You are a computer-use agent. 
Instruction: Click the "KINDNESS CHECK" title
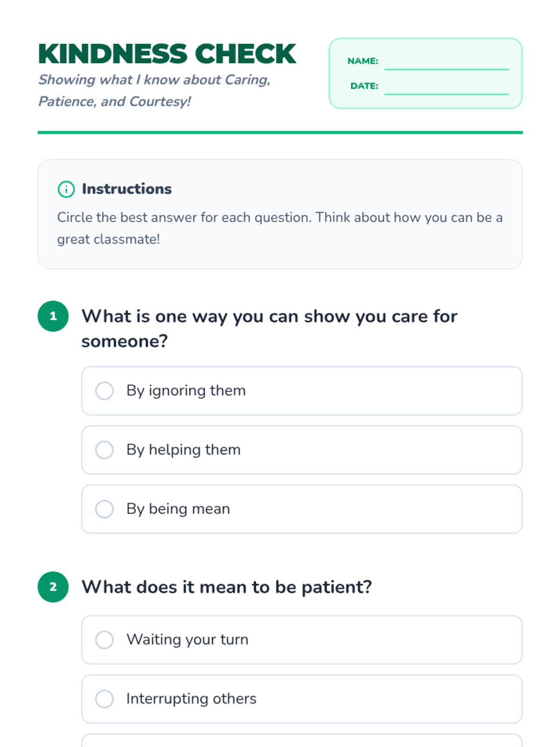[x=167, y=54]
